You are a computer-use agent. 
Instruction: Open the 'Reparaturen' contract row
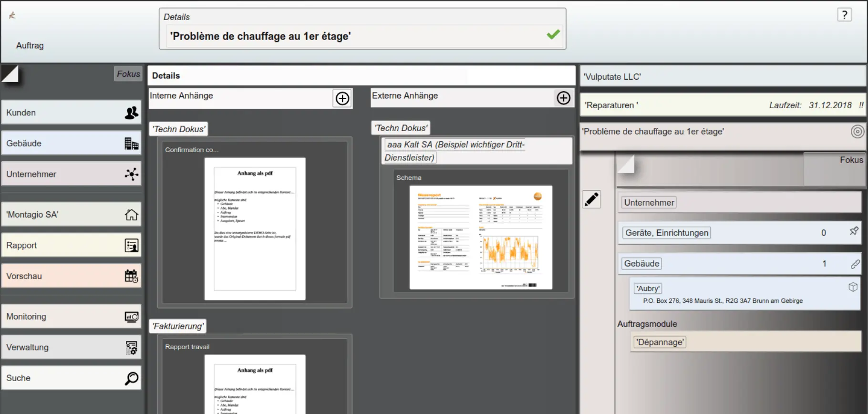point(723,105)
